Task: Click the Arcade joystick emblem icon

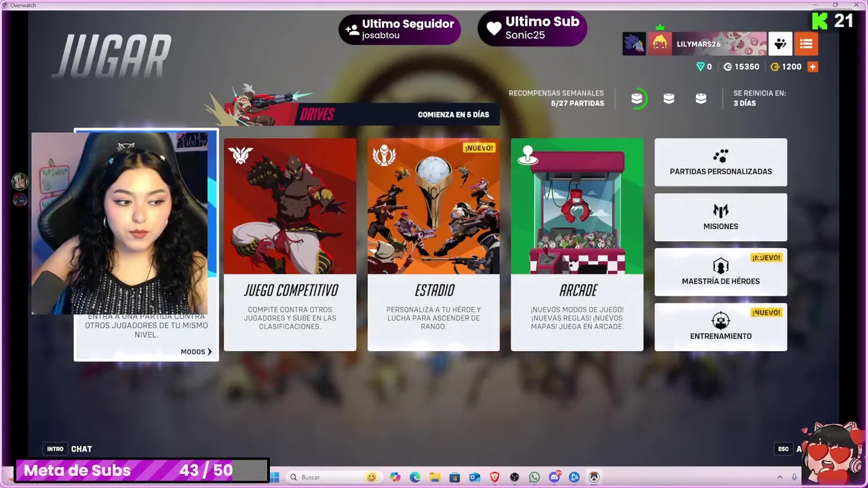Action: tap(528, 155)
